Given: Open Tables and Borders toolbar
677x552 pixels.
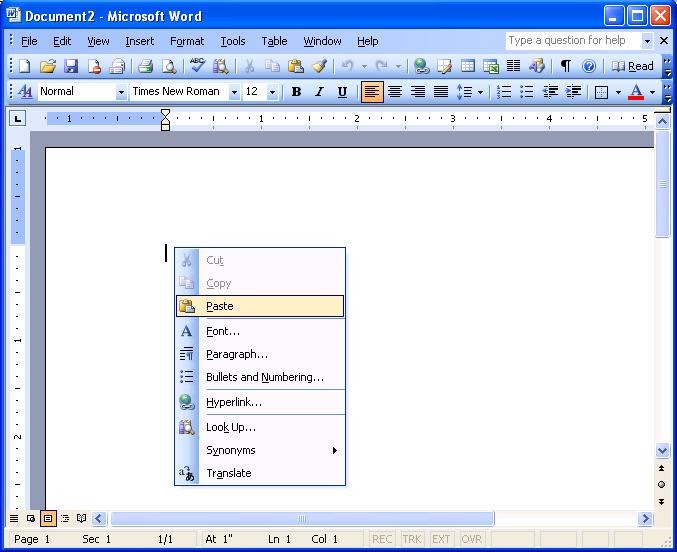Looking at the screenshot, I should pos(444,67).
